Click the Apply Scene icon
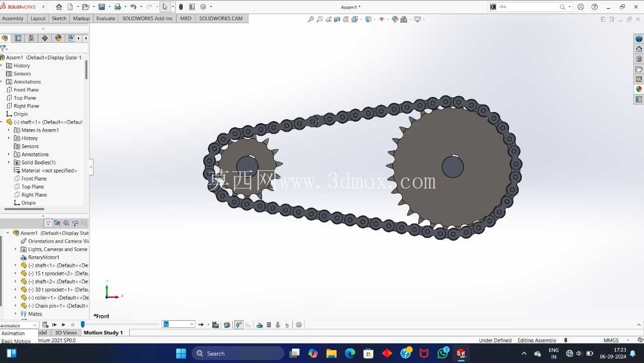The image size is (644, 363). [404, 20]
